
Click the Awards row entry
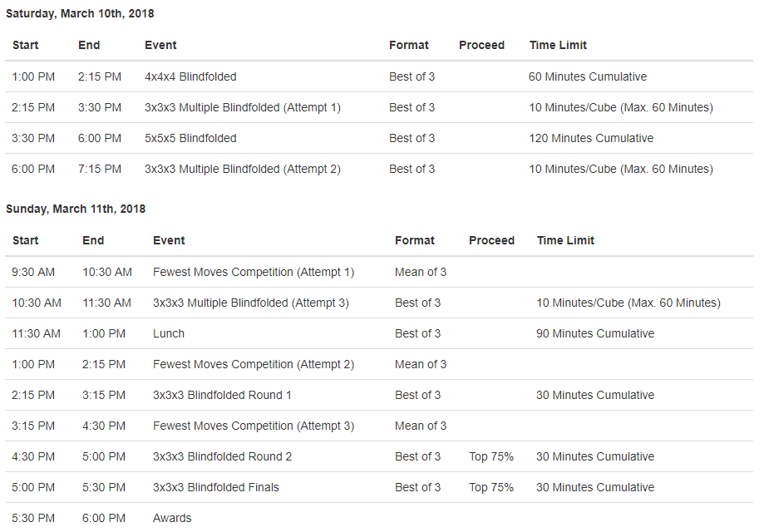[379, 517]
